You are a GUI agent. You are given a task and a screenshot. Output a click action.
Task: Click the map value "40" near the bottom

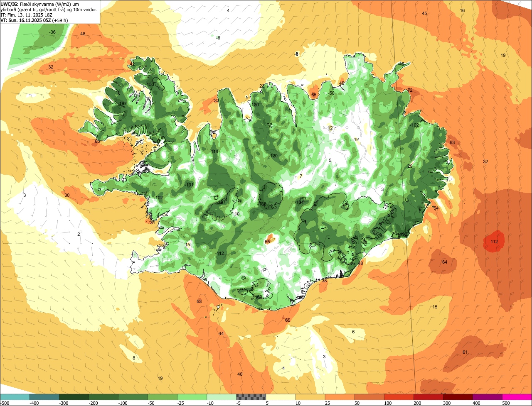point(240,374)
